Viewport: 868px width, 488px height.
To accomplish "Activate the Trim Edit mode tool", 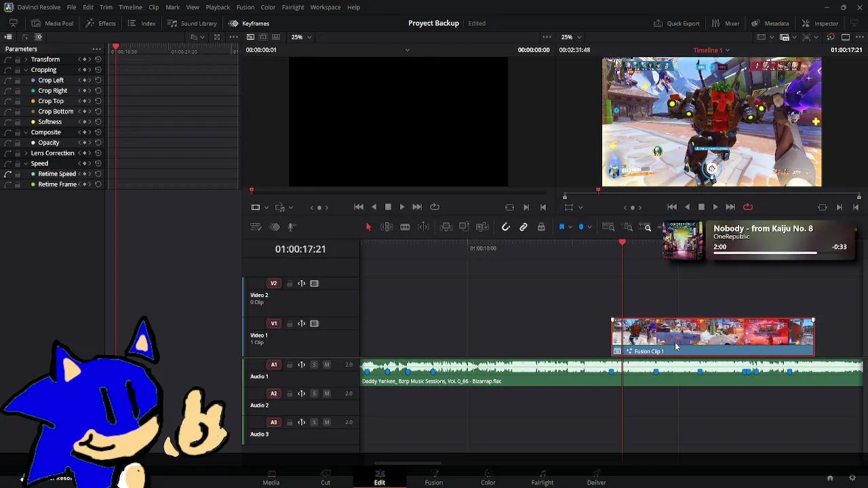I will tap(387, 227).
